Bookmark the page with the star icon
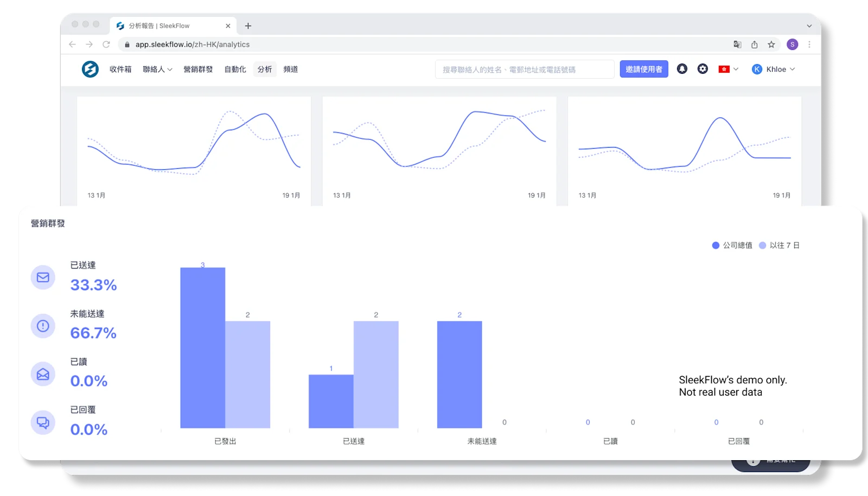This screenshot has height=496, width=868. click(770, 44)
